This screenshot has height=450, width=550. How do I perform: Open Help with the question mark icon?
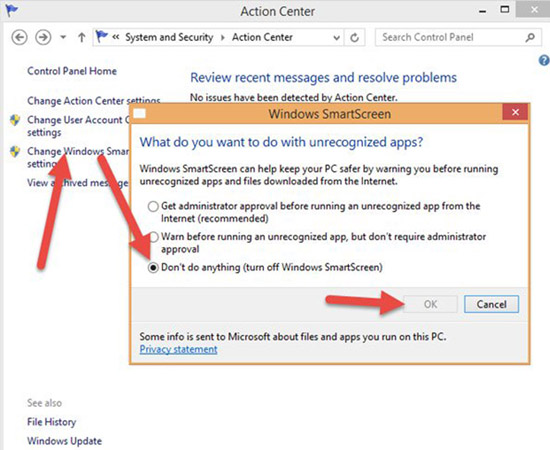(x=544, y=61)
